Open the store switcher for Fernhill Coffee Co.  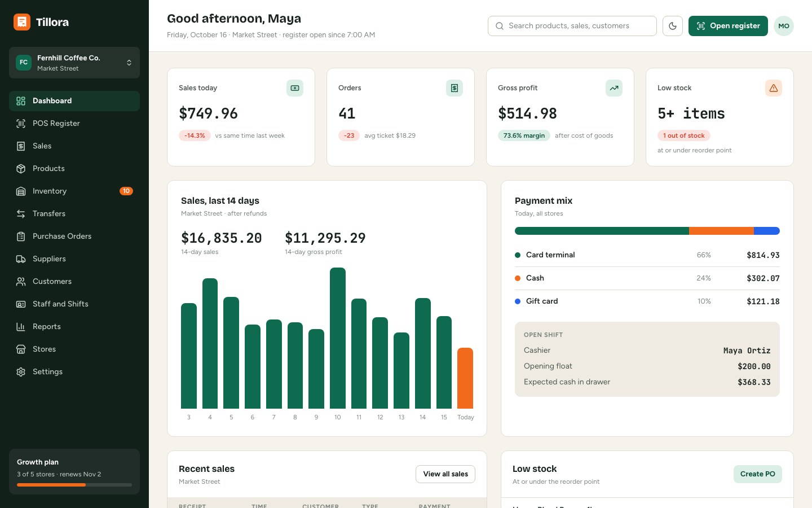74,63
